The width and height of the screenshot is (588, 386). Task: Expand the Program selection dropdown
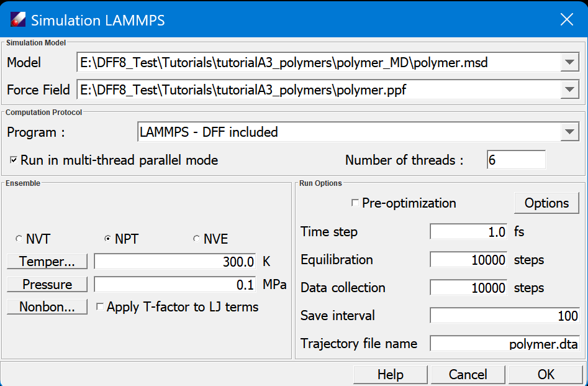click(x=569, y=132)
